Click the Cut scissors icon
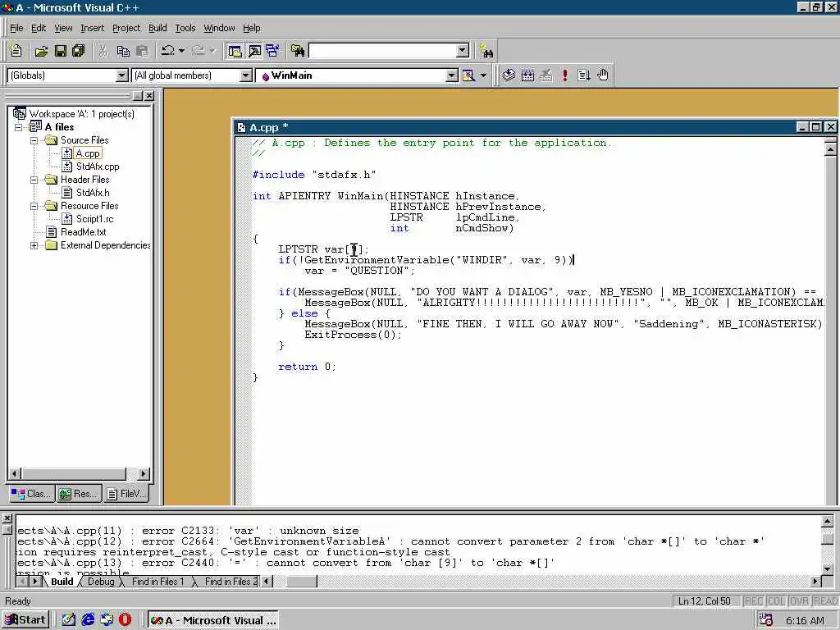 [x=103, y=51]
